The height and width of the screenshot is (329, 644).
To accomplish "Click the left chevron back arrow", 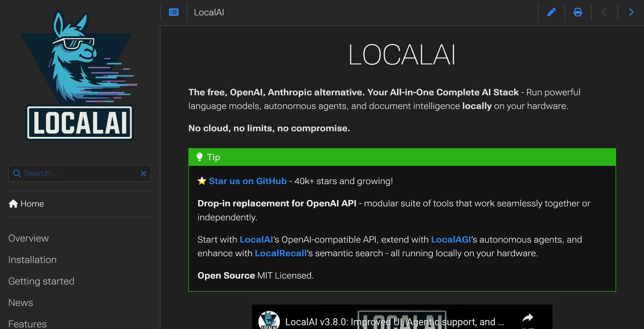I will coord(604,12).
